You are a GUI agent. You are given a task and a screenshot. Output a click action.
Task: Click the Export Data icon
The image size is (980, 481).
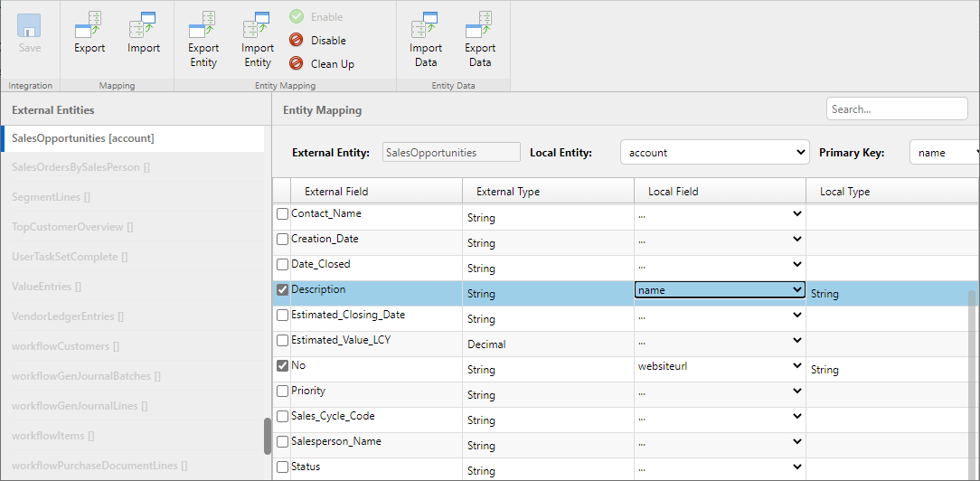tap(479, 24)
